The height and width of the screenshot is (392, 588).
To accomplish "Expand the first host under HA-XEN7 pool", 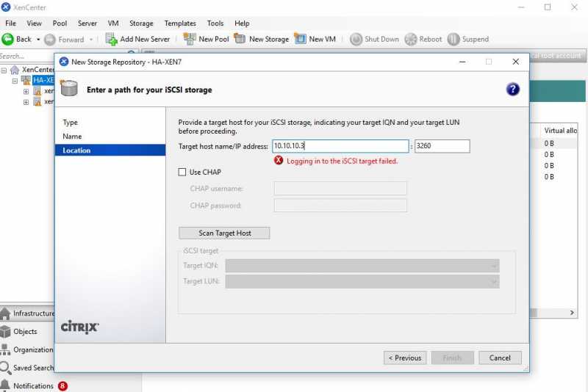I will coord(26,92).
